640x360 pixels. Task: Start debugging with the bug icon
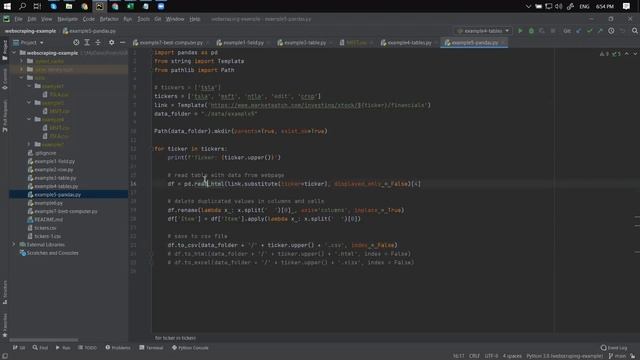[531, 31]
